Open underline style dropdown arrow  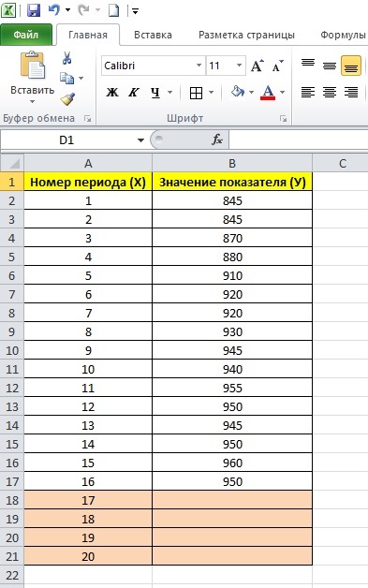coord(169,93)
